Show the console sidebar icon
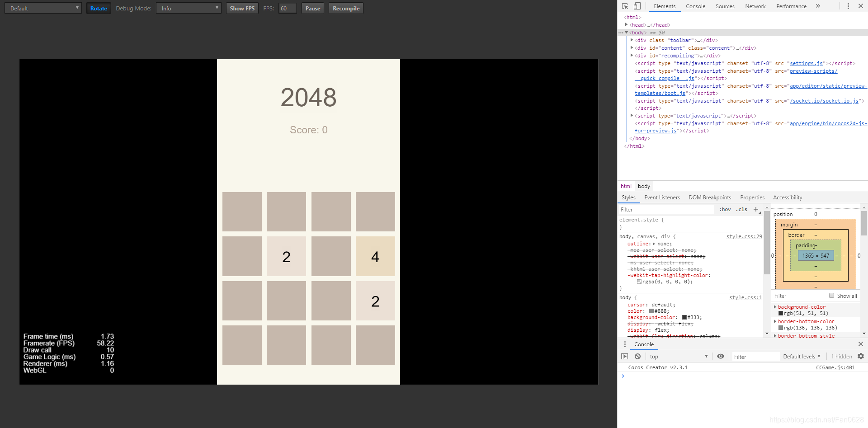This screenshot has width=868, height=428. pos(625,357)
